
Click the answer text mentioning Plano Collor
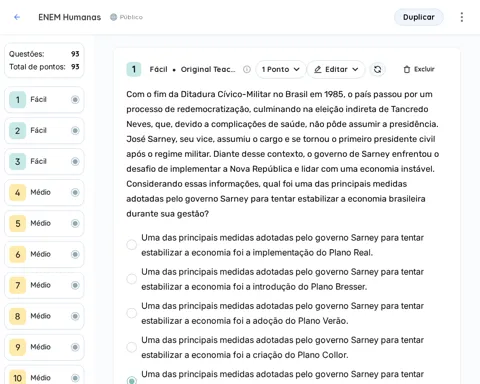282,347
